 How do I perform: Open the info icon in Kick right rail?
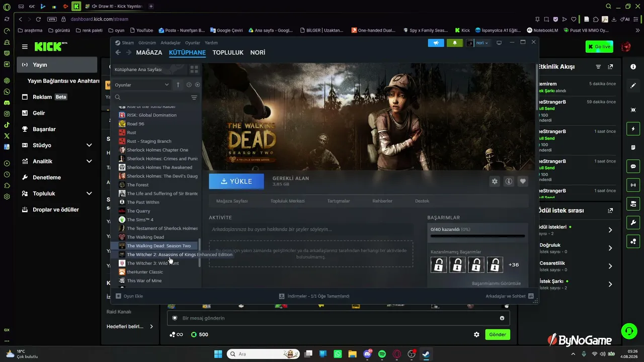point(633,67)
